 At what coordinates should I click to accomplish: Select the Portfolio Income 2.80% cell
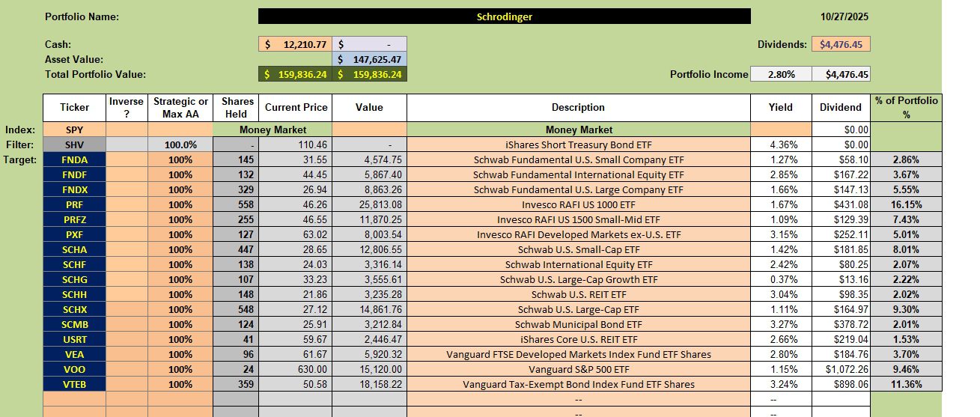click(x=780, y=74)
